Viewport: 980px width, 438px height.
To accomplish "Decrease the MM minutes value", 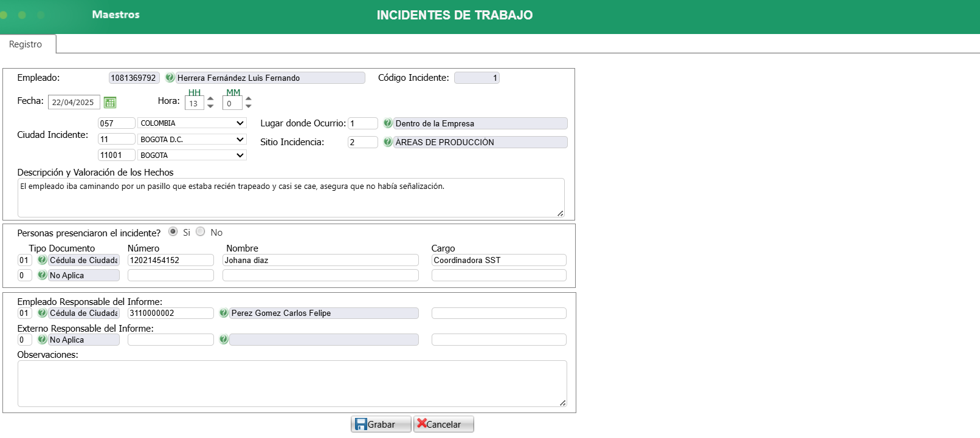I will [248, 106].
